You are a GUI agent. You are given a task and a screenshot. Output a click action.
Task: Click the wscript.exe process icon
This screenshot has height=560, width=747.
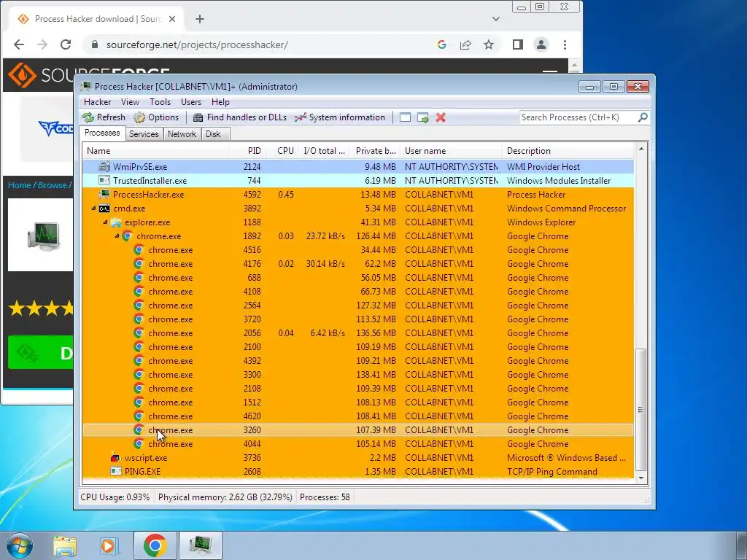tap(115, 458)
